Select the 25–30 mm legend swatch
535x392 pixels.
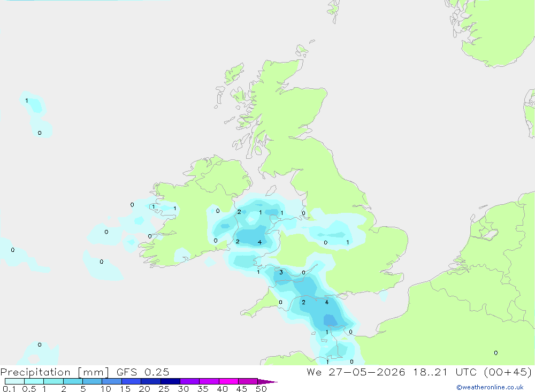pos(170,381)
